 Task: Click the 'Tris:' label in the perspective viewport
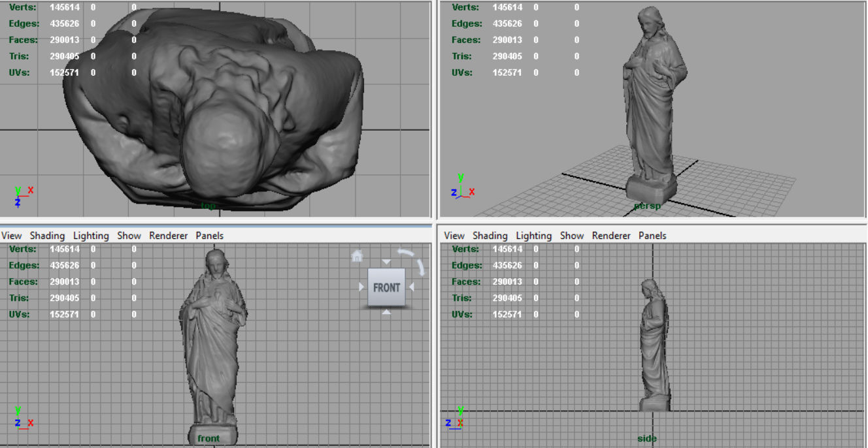click(461, 56)
